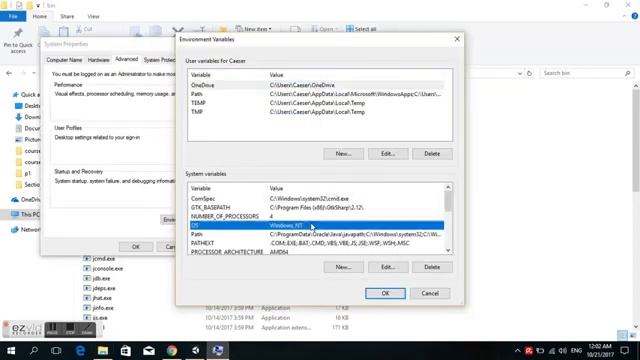Switch to the View ribbon tab

tap(93, 16)
